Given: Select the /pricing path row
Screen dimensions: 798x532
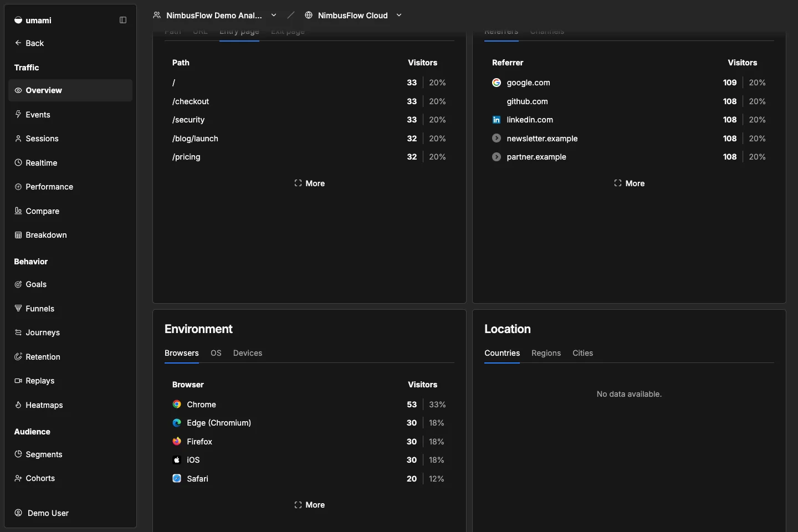Looking at the screenshot, I should click(x=309, y=157).
